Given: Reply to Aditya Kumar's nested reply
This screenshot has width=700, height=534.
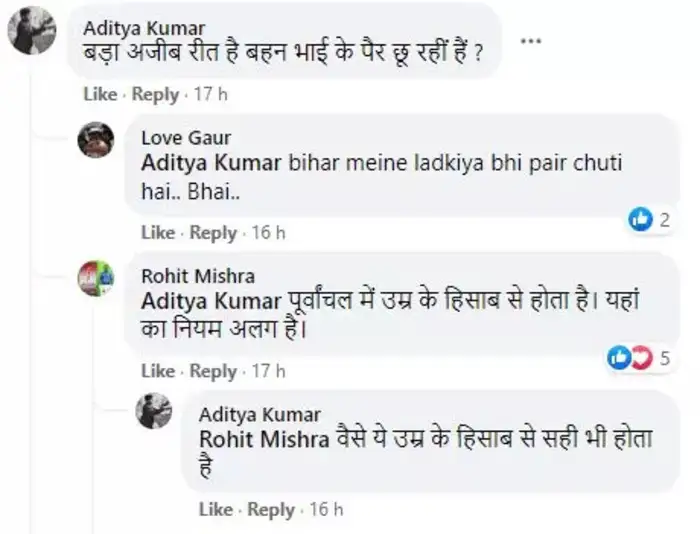Looking at the screenshot, I should [271, 510].
